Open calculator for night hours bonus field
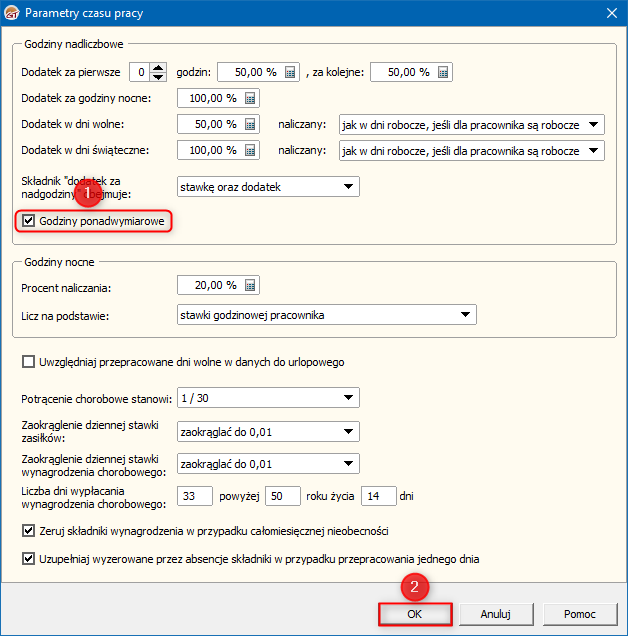This screenshot has height=636, width=628. 250,99
